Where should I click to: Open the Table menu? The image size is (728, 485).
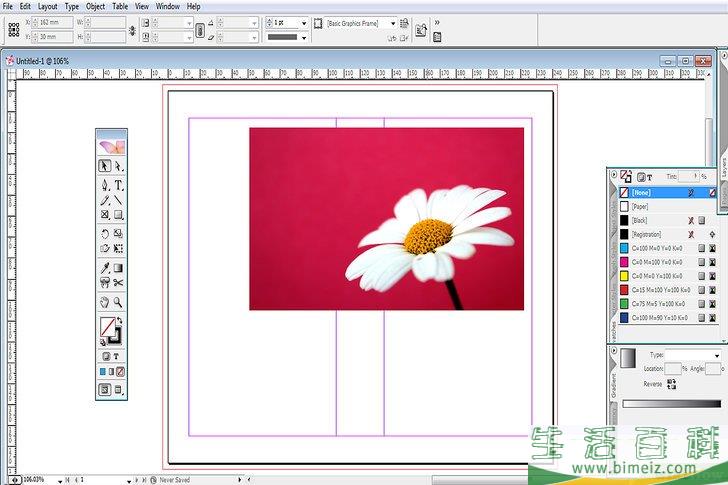pyautogui.click(x=120, y=6)
